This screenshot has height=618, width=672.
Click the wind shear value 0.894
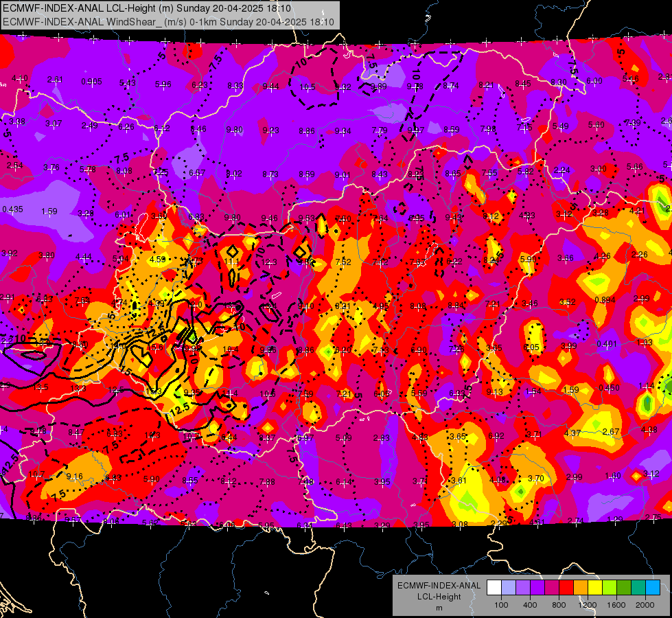tap(605, 300)
